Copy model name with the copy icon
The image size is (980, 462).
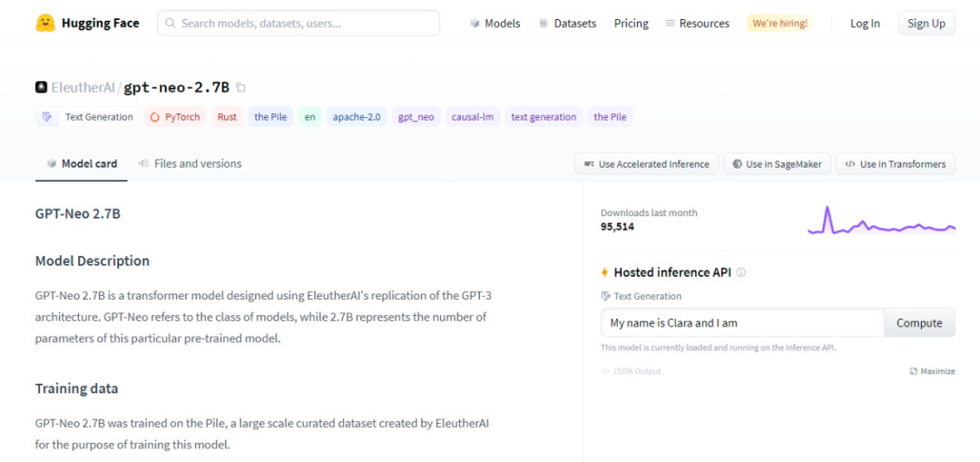[x=240, y=88]
